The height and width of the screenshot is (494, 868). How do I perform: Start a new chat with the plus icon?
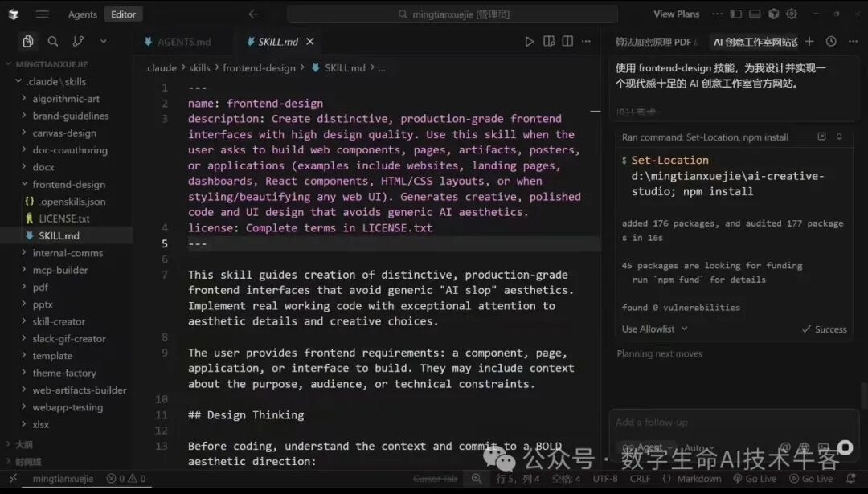click(x=809, y=42)
